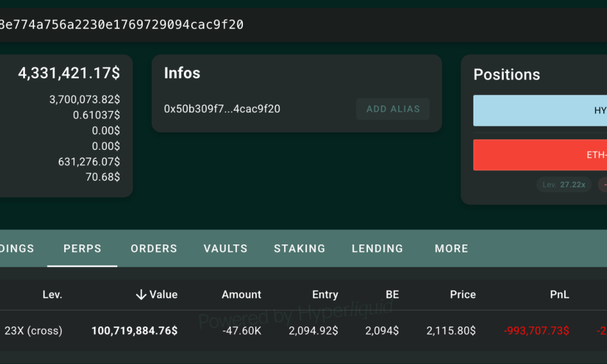Click the 0.61037$ value
Viewport: 607px width, 364px height.
pyautogui.click(x=97, y=115)
